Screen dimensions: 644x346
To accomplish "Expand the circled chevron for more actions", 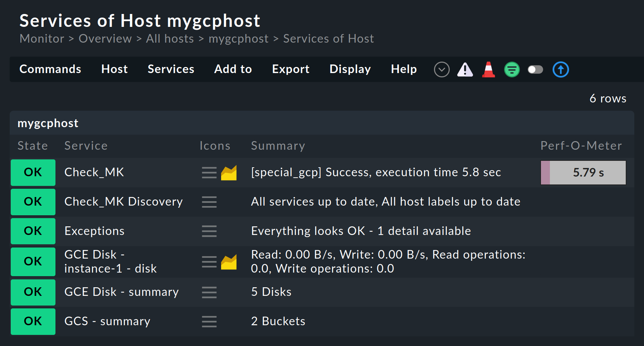I will click(441, 69).
